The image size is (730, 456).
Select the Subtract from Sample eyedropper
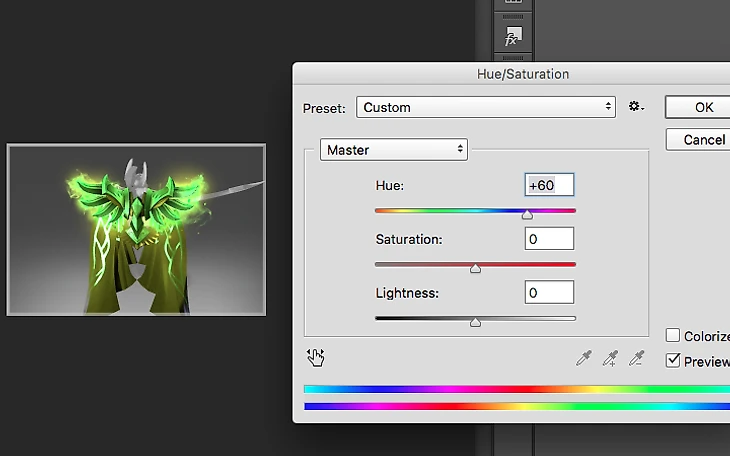636,358
